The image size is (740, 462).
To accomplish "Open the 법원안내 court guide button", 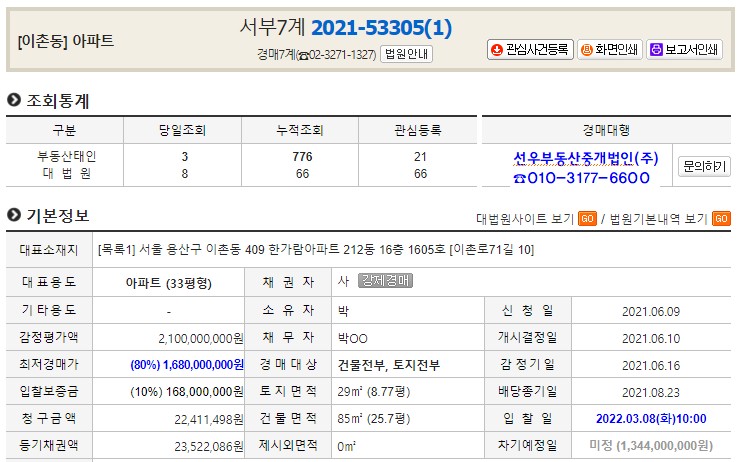I will 406,54.
